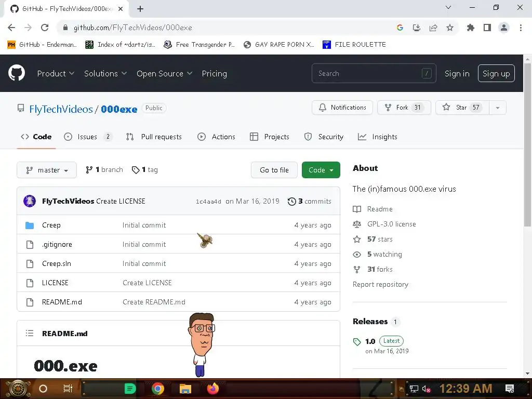Click the Notifications button
Screen dimensions: 532x399
point(342,108)
